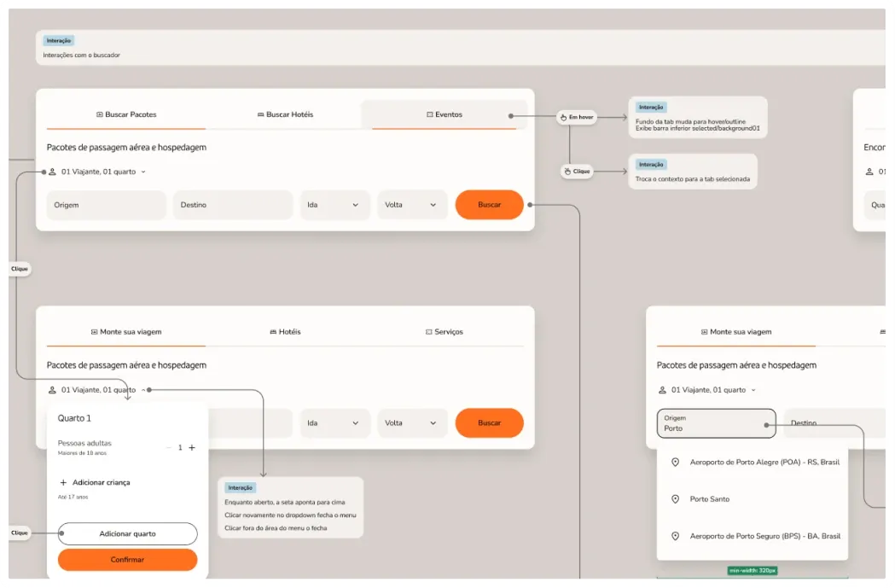Click 'Clicar fora da área do menu o fecha'

(x=276, y=528)
